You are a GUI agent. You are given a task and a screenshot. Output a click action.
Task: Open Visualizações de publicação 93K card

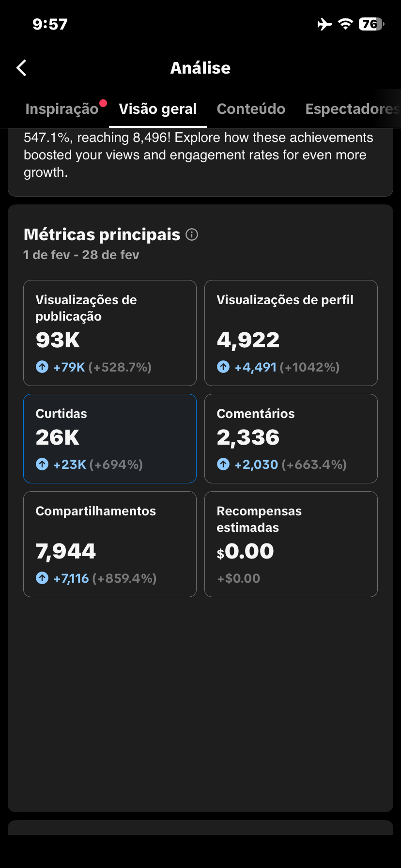click(x=110, y=333)
